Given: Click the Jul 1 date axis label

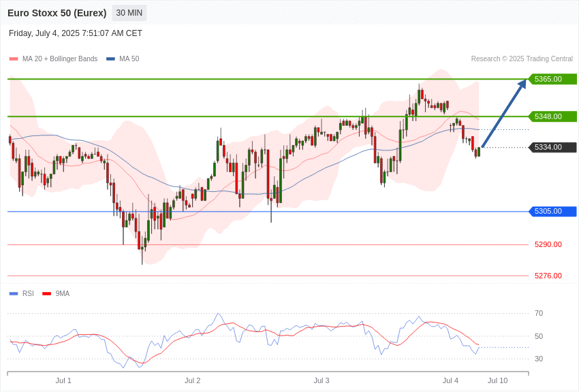Looking at the screenshot, I should [x=63, y=380].
